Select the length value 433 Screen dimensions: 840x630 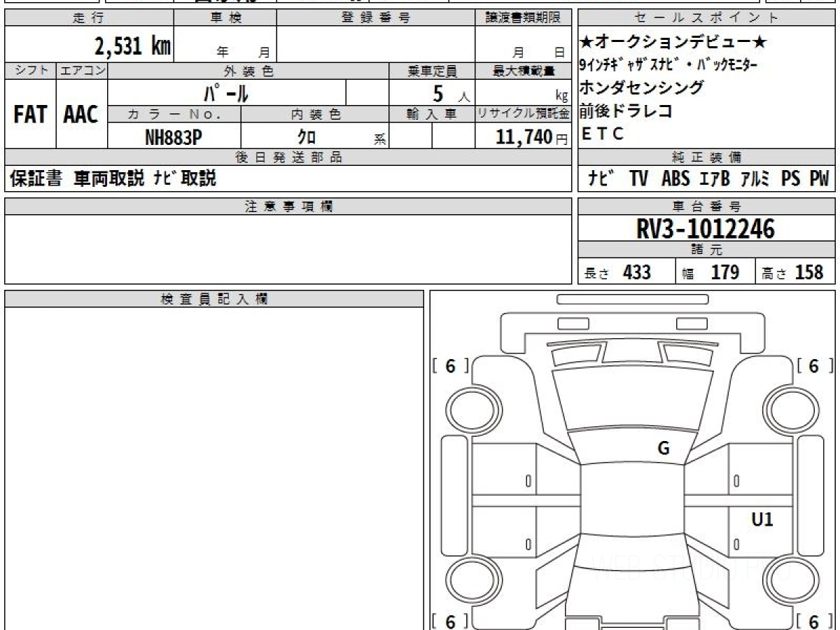pos(637,272)
